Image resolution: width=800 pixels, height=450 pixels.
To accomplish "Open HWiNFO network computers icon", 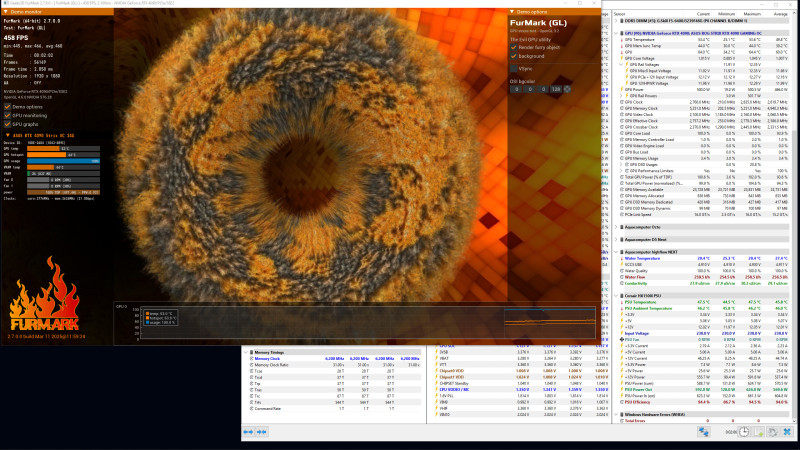I will point(704,432).
